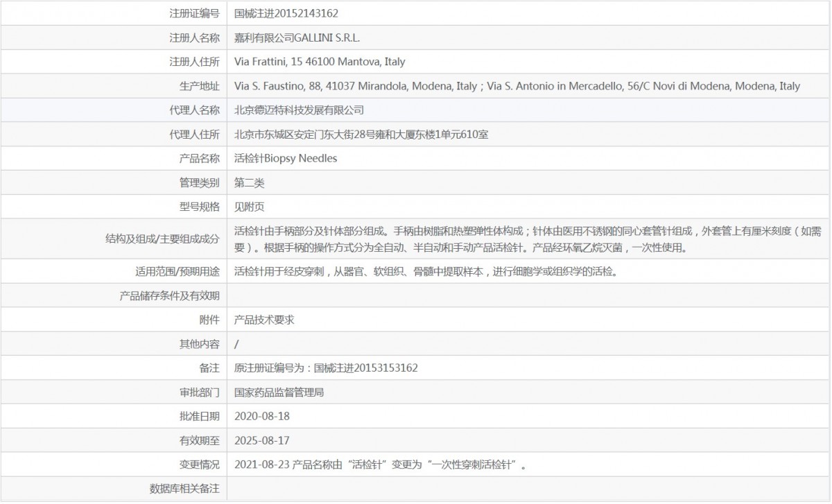This screenshot has width=832, height=504.
Task: Select change record dated 2021-08-23
Action: (381, 464)
